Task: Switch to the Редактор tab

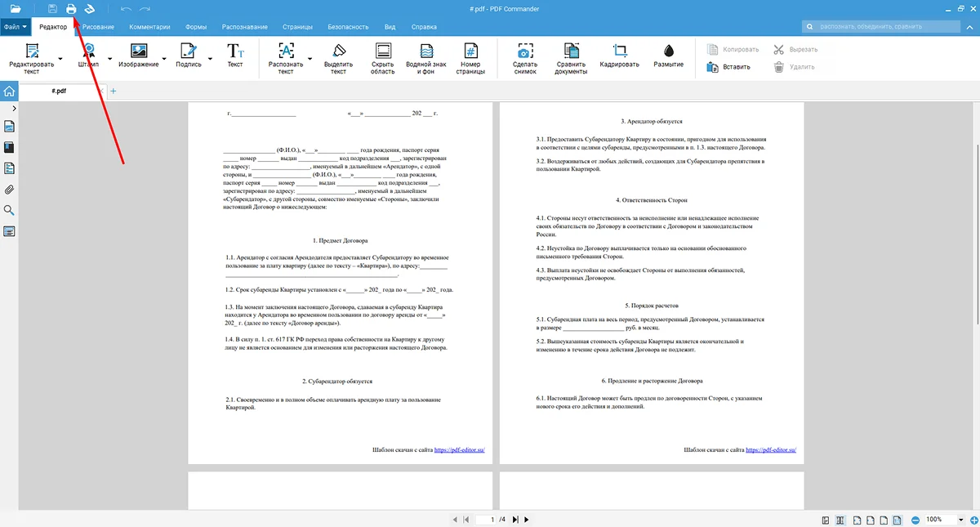Action: click(53, 27)
